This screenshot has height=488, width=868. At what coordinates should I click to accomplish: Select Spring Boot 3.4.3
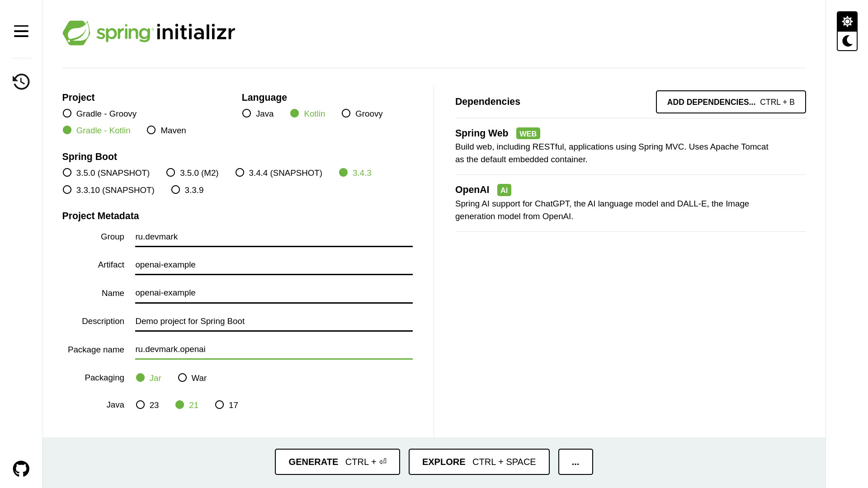click(355, 173)
